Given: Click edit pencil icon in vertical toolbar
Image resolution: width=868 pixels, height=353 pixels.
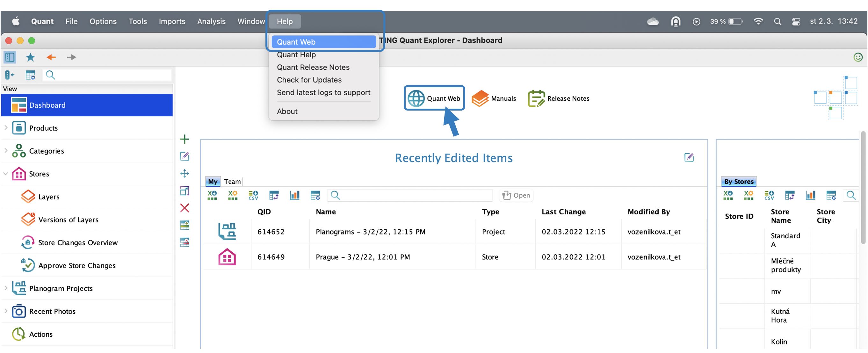Looking at the screenshot, I should pos(184,156).
